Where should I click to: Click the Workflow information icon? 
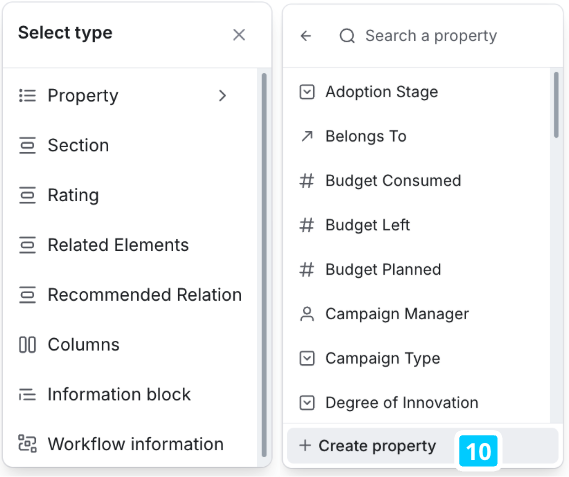click(28, 444)
